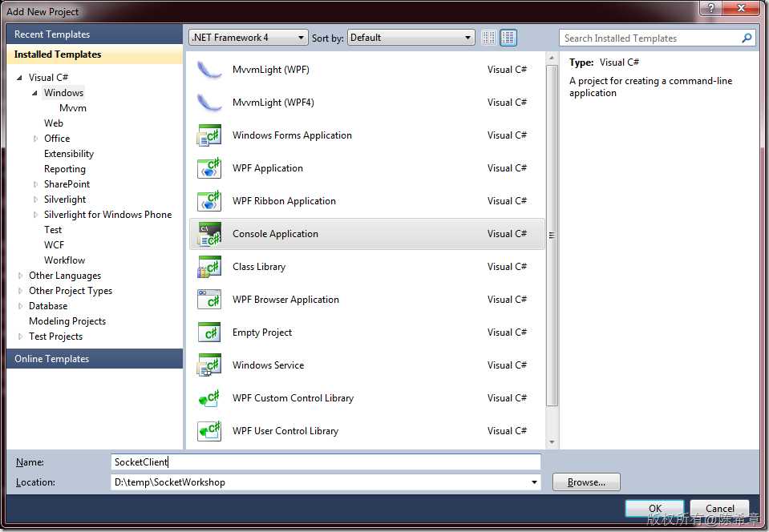Viewport: 769px width, 532px height.
Task: Click the WPF Custom Control Library icon
Action: click(x=209, y=397)
